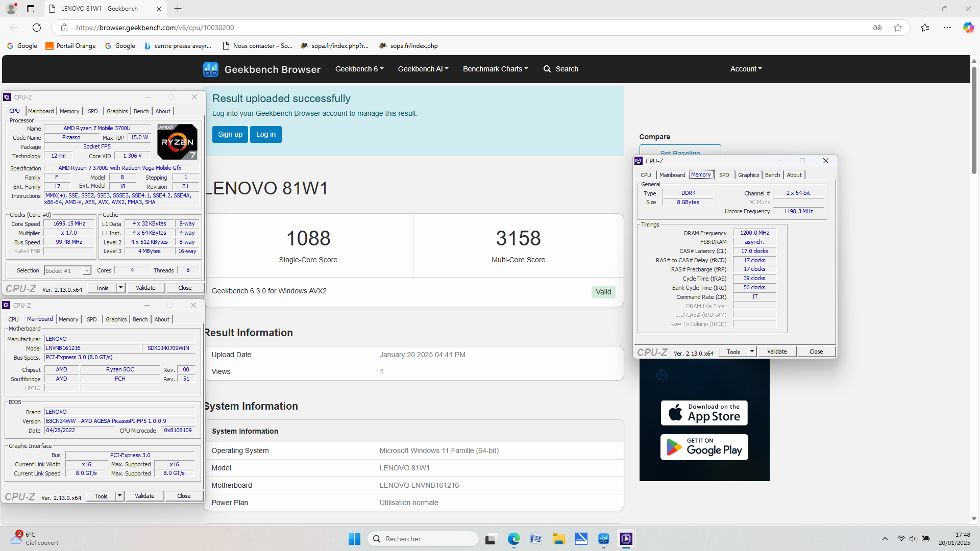Open Bench tab in top CPU-Z window
Image resolution: width=980 pixels, height=551 pixels.
coord(141,111)
